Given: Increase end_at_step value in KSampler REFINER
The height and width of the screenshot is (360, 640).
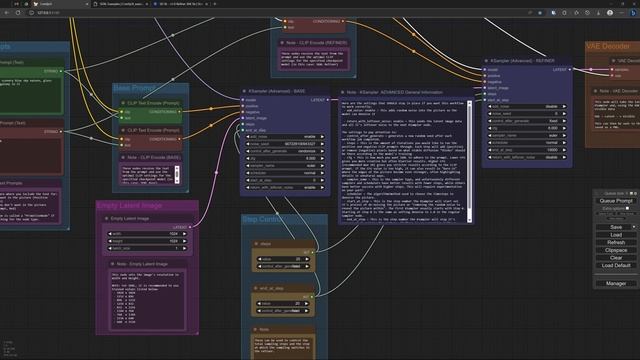Looking at the screenshot, I should tap(564, 150).
